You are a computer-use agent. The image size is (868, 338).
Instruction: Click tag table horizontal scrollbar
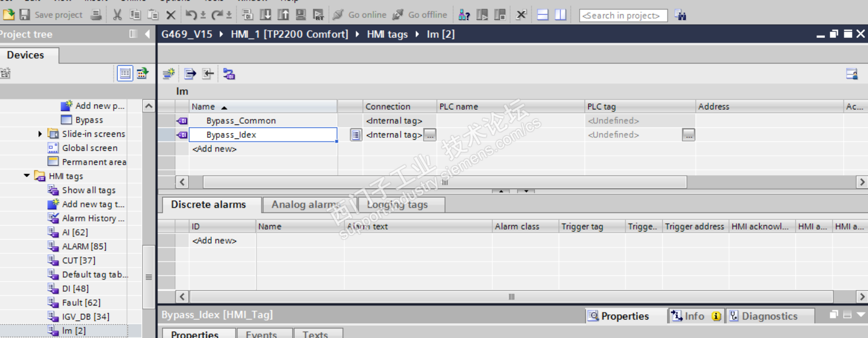(x=444, y=182)
